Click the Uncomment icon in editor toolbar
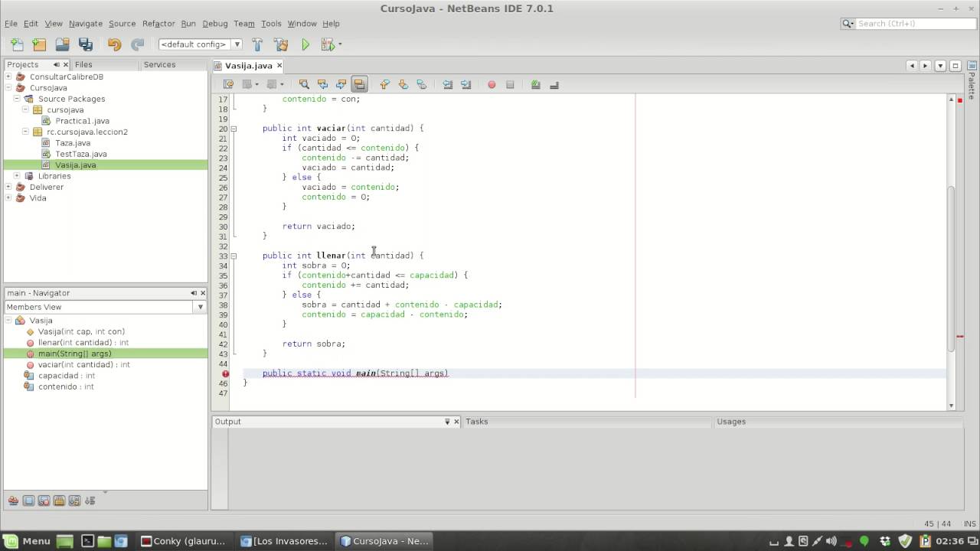980x551 pixels. [x=554, y=84]
